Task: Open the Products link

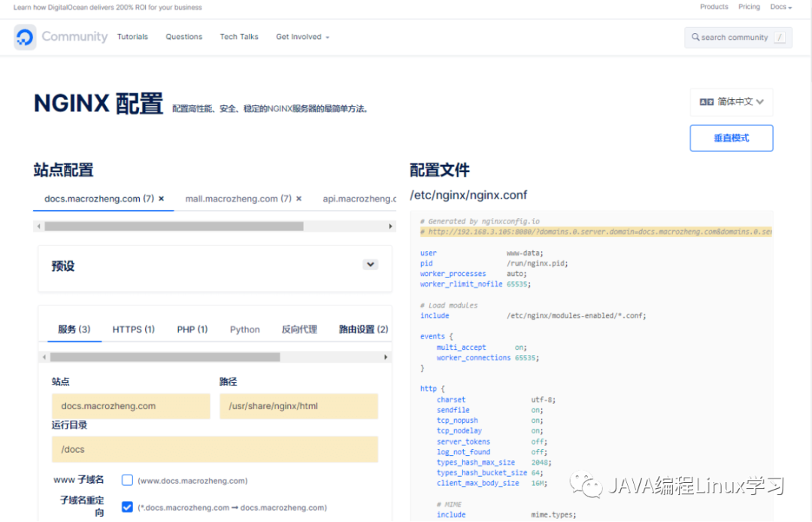Action: coord(714,7)
